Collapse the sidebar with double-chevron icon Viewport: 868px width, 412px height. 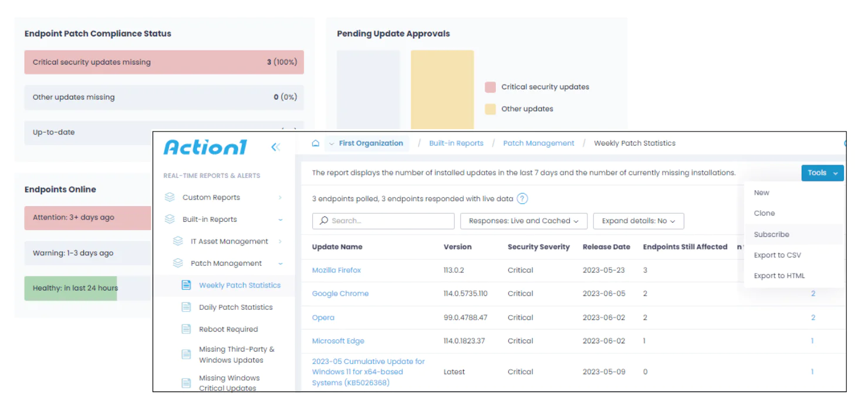pyautogui.click(x=276, y=147)
